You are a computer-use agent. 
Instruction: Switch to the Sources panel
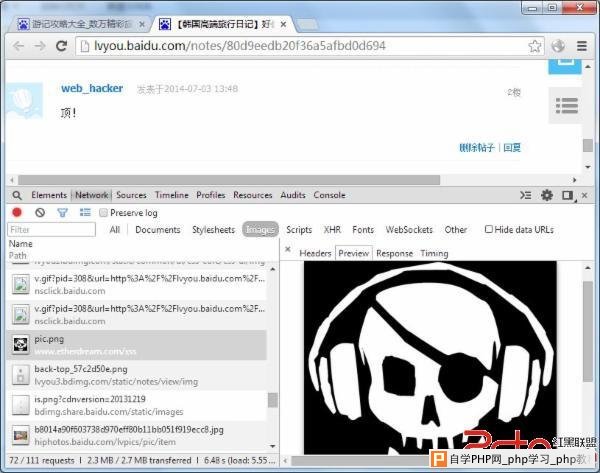[131, 195]
